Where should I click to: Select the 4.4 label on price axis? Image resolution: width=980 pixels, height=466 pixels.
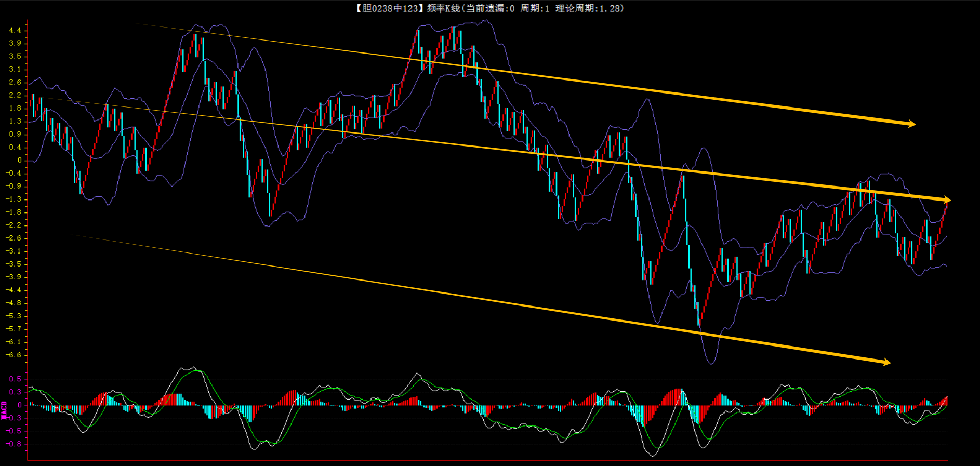click(15, 30)
